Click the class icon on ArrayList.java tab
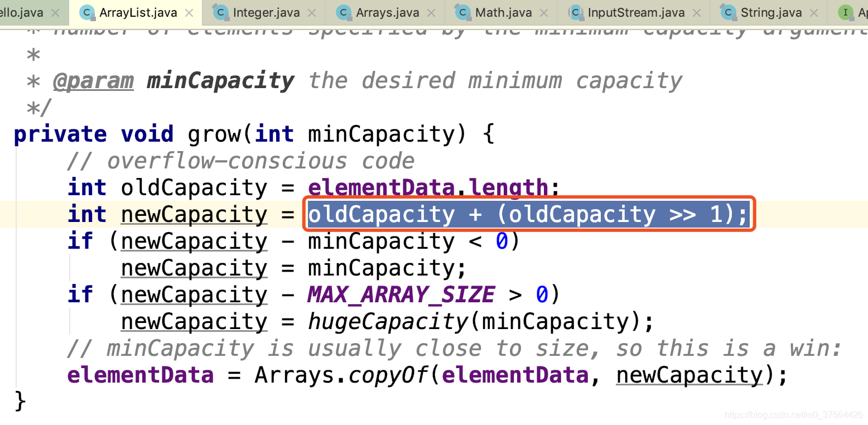Image resolution: width=868 pixels, height=425 pixels. (88, 12)
